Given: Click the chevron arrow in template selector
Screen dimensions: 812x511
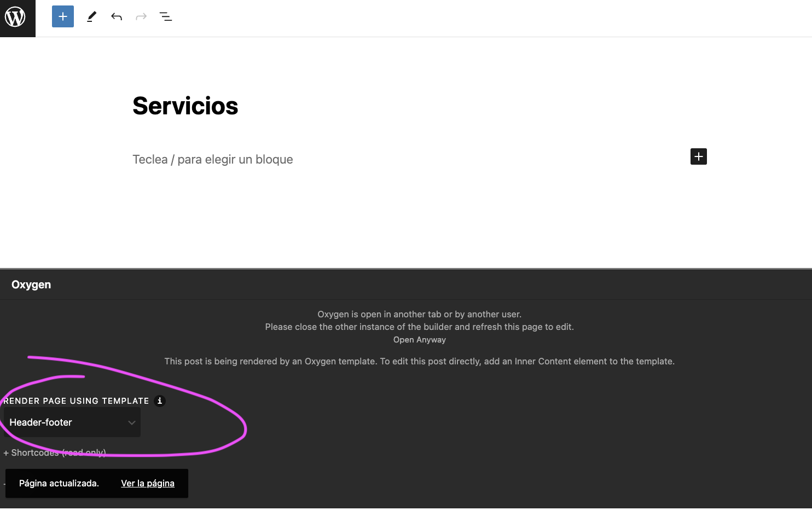Looking at the screenshot, I should (x=131, y=422).
